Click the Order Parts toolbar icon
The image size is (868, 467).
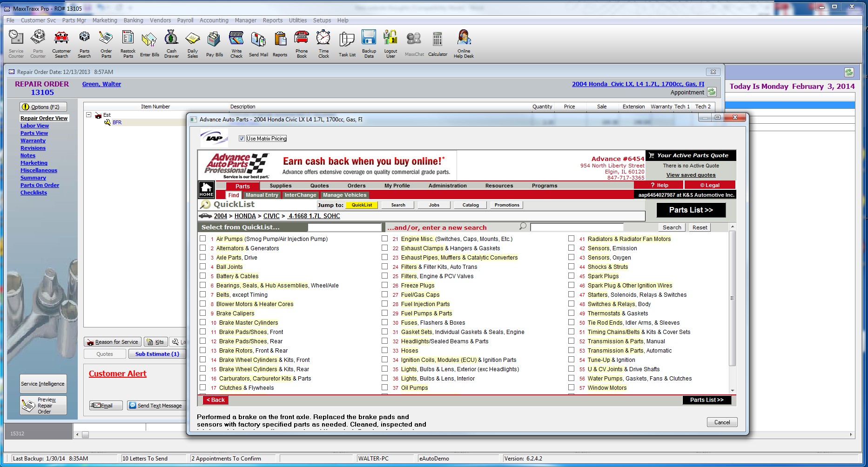coord(106,44)
